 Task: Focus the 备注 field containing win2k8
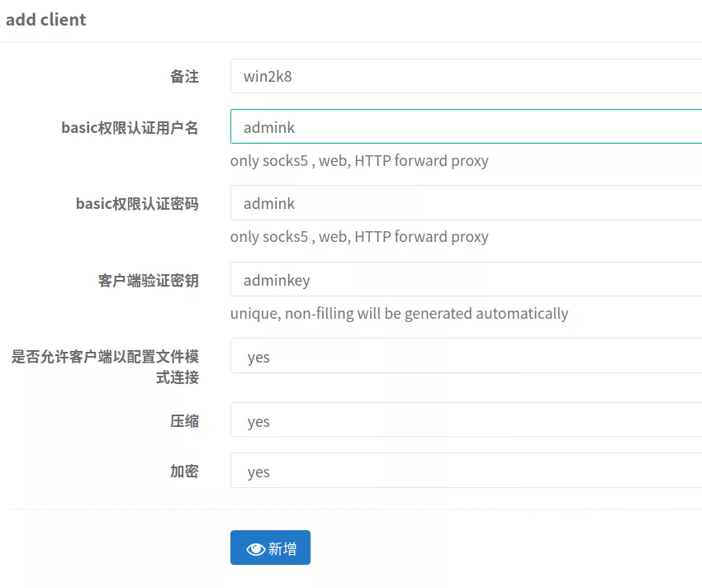click(x=466, y=76)
